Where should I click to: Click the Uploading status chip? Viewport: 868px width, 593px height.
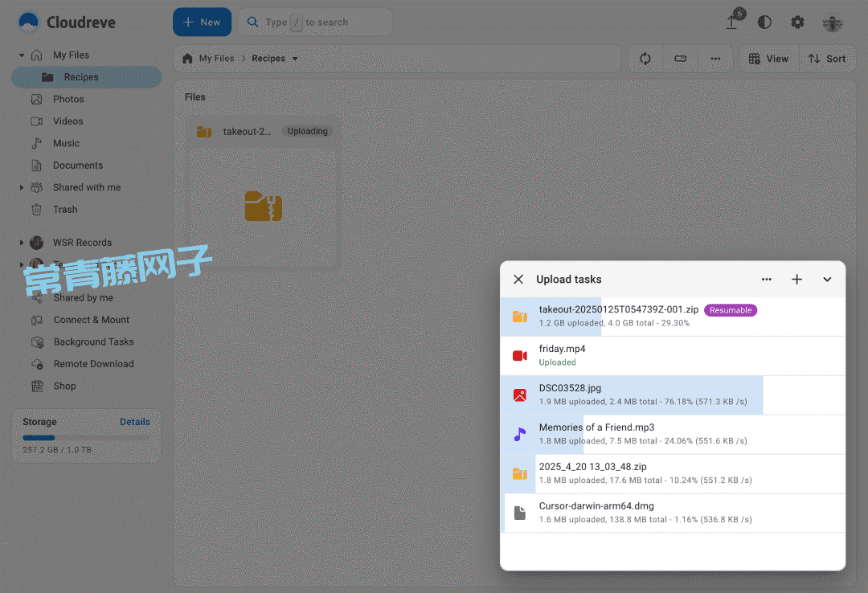click(307, 131)
